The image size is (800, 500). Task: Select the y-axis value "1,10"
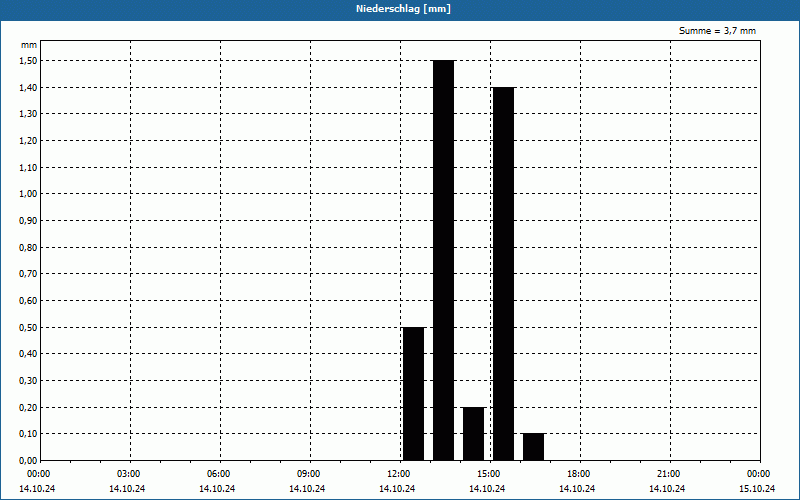point(29,167)
